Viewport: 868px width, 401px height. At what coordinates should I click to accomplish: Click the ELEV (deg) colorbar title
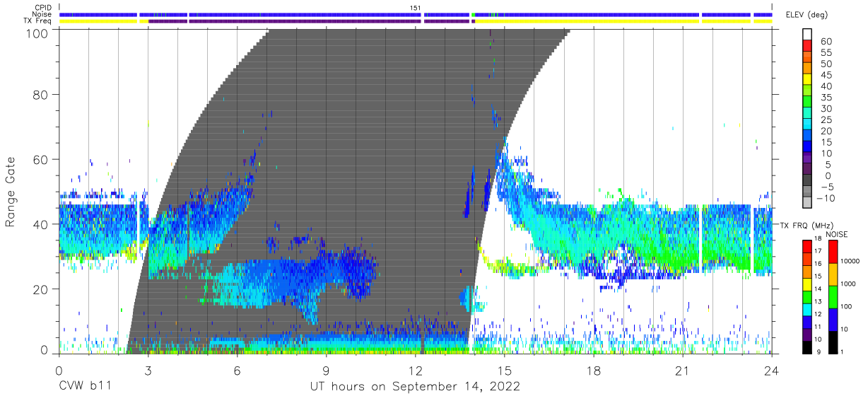coord(807,15)
